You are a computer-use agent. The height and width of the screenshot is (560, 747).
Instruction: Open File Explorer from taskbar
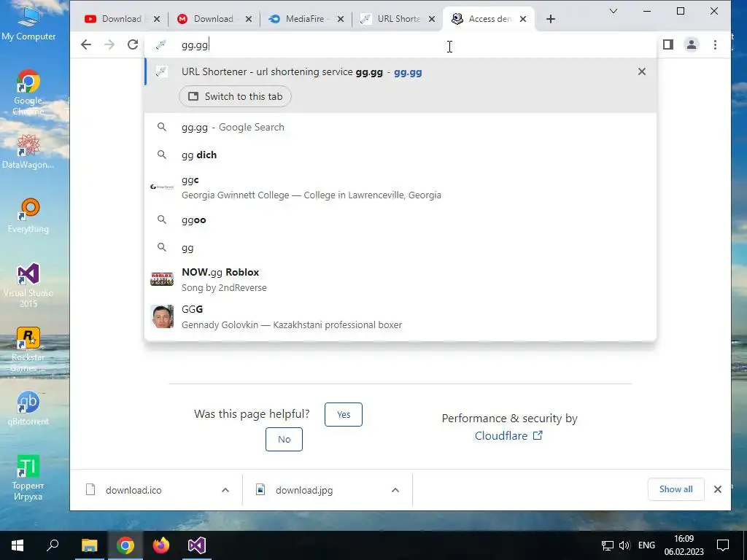coord(89,545)
